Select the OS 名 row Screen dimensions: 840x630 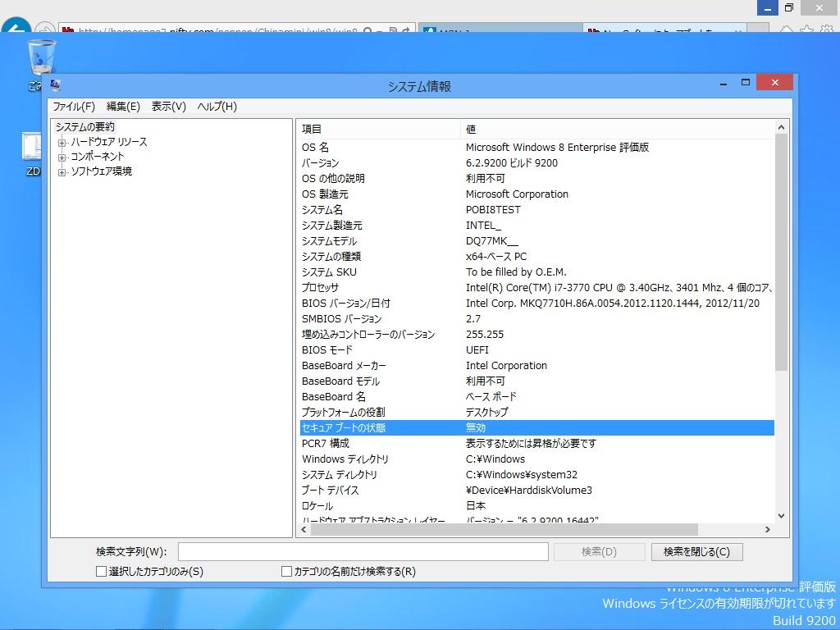pyautogui.click(x=536, y=148)
